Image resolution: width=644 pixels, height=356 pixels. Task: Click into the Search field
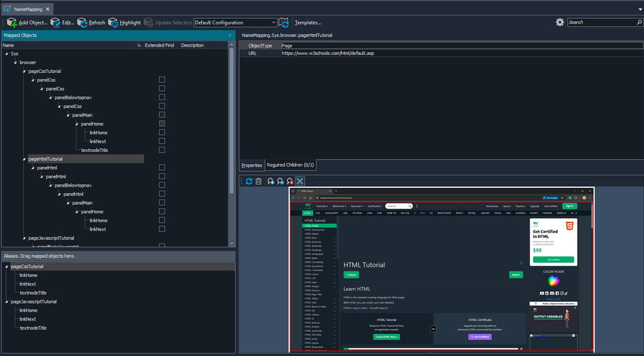coord(600,22)
